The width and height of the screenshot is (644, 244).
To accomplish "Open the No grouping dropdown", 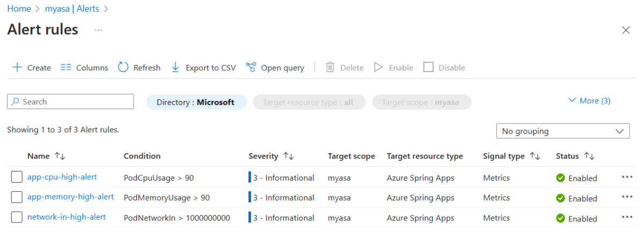I will (563, 131).
